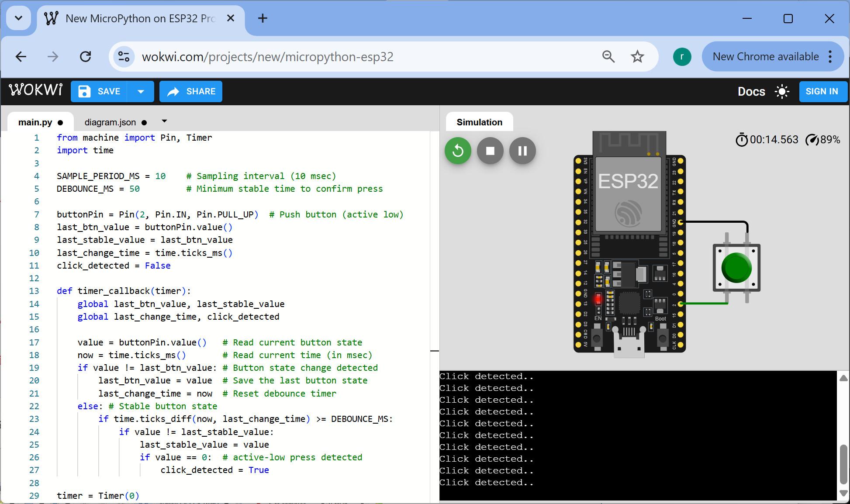Minimize the Chrome window
The width and height of the screenshot is (850, 504).
747,18
